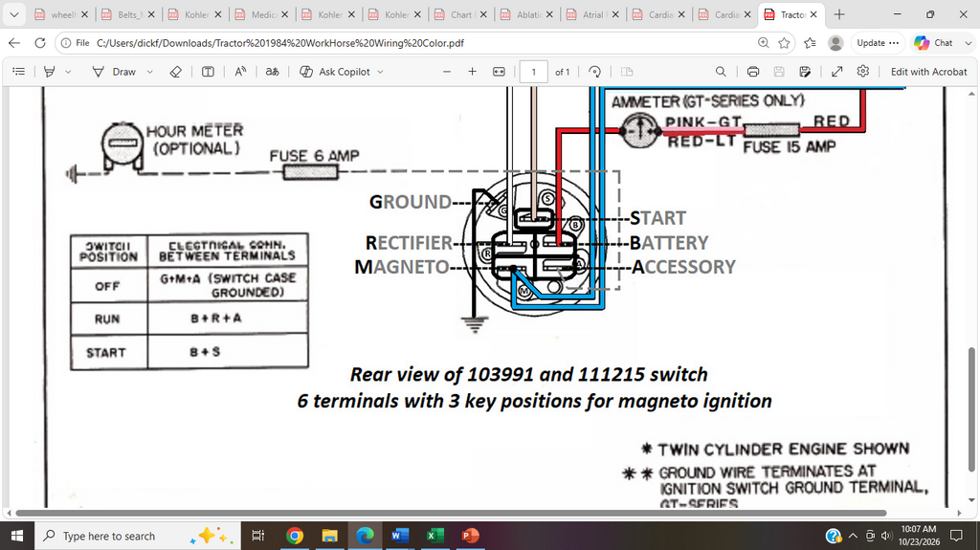The width and height of the screenshot is (980, 550).
Task: Open the notifications center
Action: [x=956, y=536]
